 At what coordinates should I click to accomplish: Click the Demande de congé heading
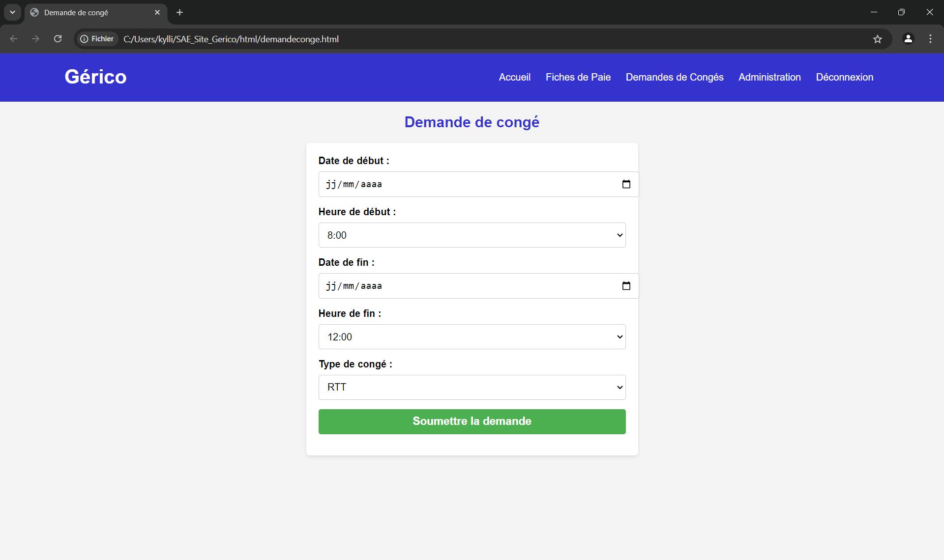[472, 122]
